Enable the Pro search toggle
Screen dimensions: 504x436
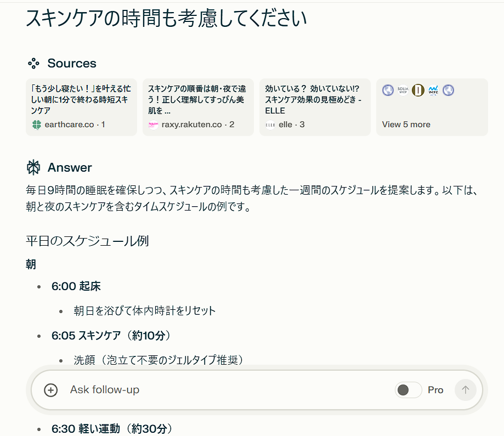pos(408,390)
